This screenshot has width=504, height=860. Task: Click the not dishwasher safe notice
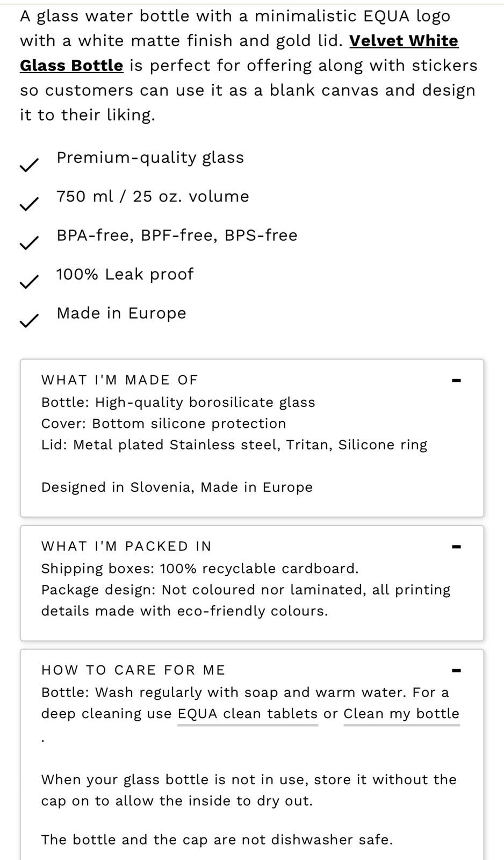click(x=217, y=840)
